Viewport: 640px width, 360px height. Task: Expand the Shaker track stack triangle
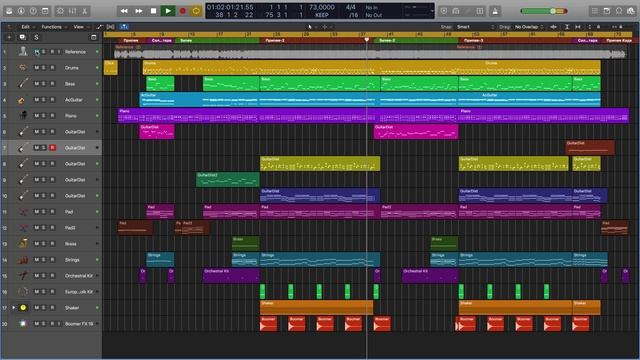click(14, 307)
